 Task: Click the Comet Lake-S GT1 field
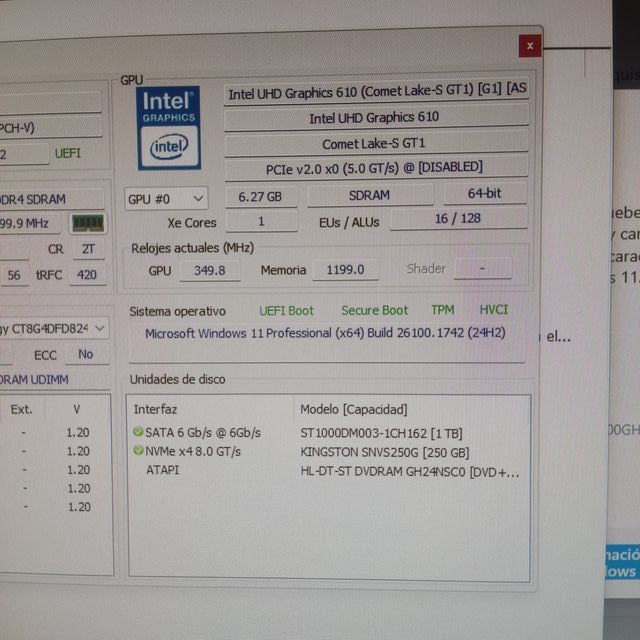376,143
